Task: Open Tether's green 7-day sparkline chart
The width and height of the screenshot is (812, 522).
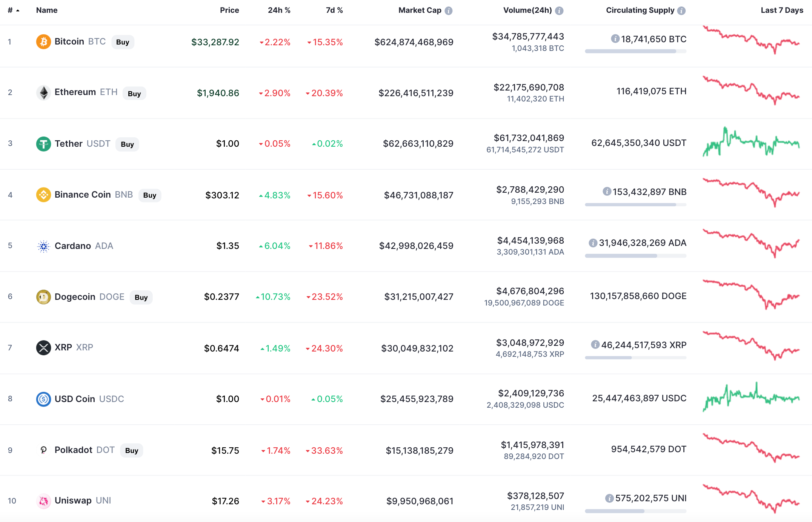Action: point(751,141)
